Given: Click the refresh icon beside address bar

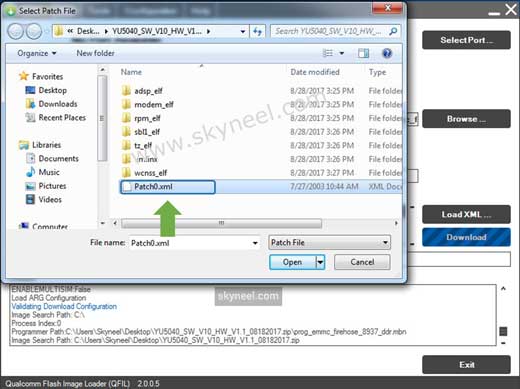Looking at the screenshot, I should pyautogui.click(x=257, y=32).
